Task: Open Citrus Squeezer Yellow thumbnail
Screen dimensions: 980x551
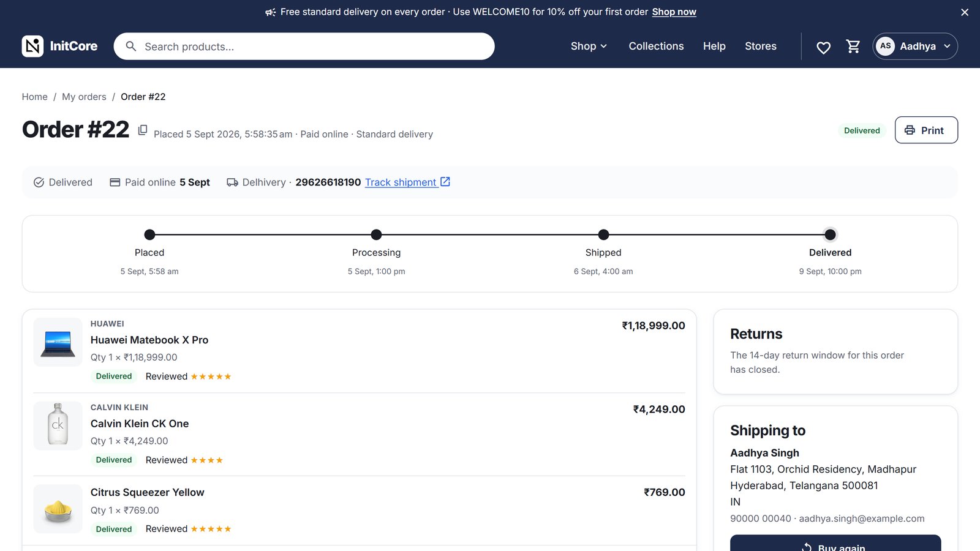Action: pos(58,509)
